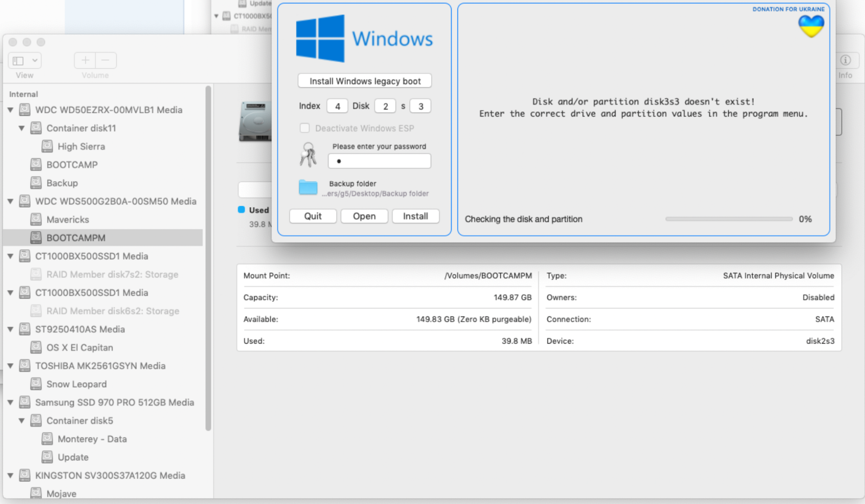
Task: Click the Connection SATA value
Action: 824,319
